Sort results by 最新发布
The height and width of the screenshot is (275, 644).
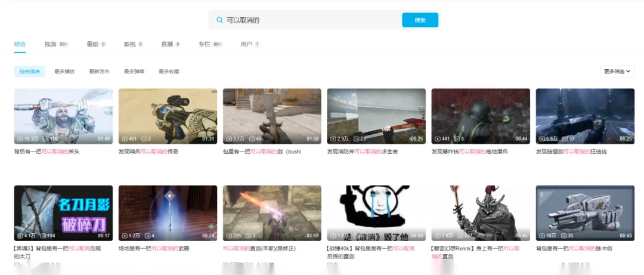(100, 72)
